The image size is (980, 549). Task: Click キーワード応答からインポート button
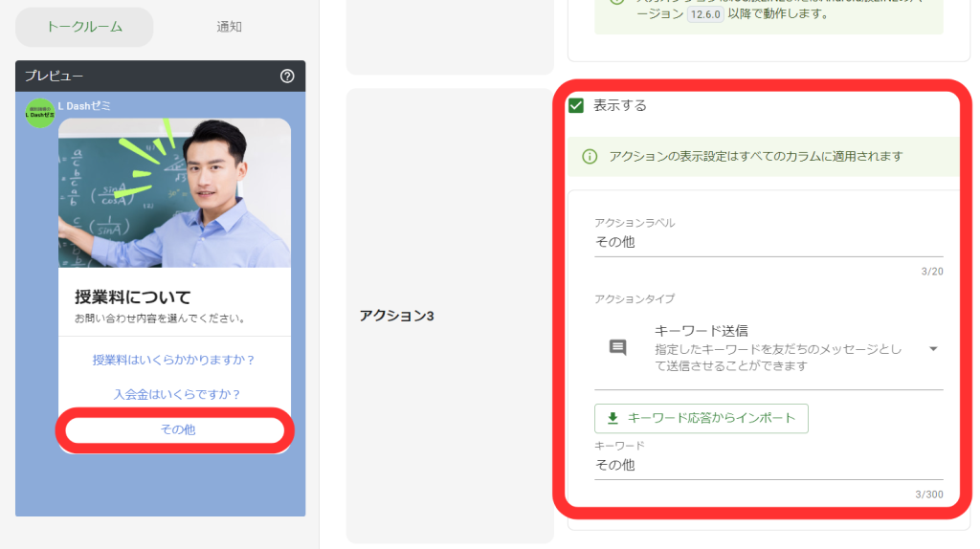click(x=702, y=419)
